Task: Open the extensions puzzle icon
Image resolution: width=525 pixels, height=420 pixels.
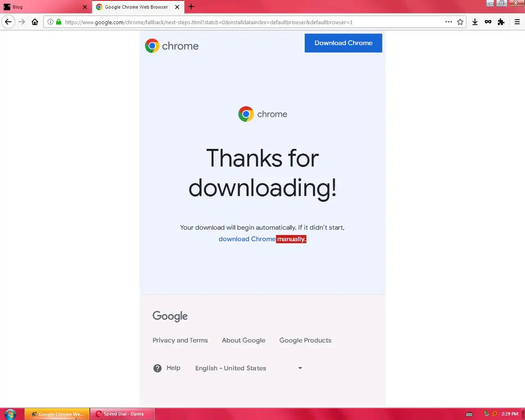Action: point(501,22)
